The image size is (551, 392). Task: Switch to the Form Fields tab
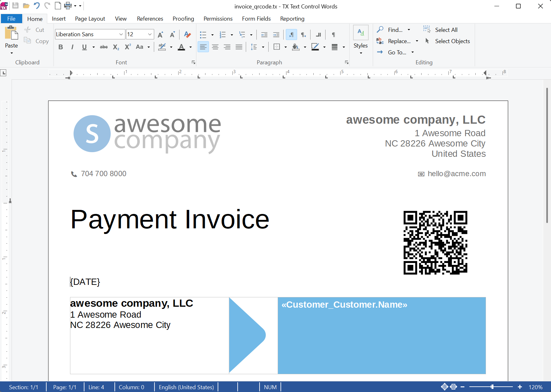pos(256,18)
